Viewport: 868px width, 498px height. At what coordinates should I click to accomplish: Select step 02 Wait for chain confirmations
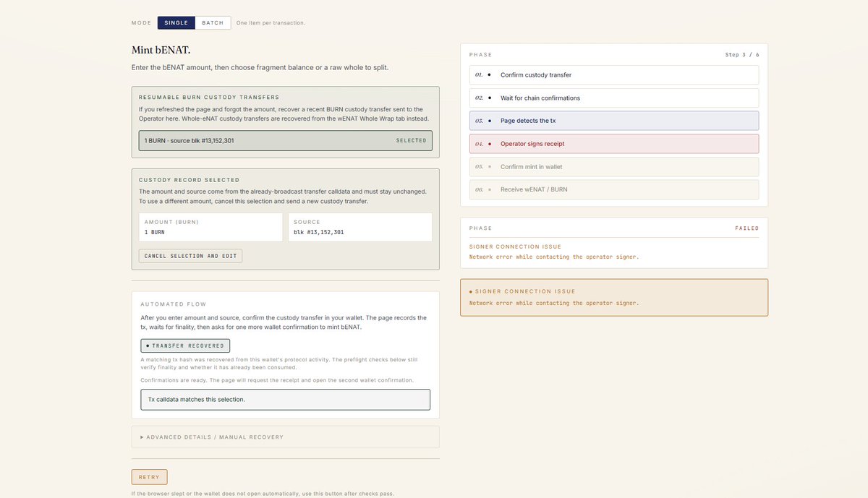click(614, 98)
